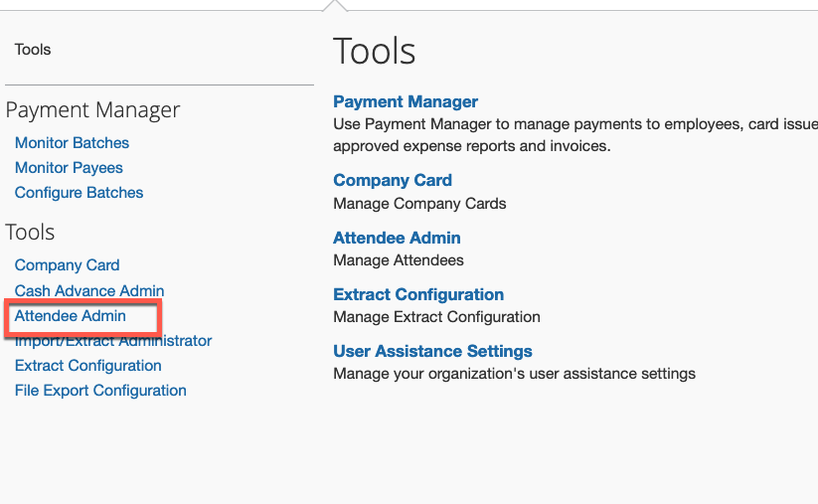
Task: Click the Tools section heading above Company Card
Action: coord(30,233)
